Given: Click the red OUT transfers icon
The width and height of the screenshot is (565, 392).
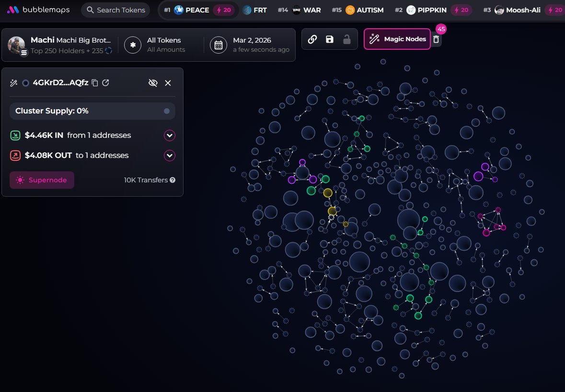Looking at the screenshot, I should (15, 156).
